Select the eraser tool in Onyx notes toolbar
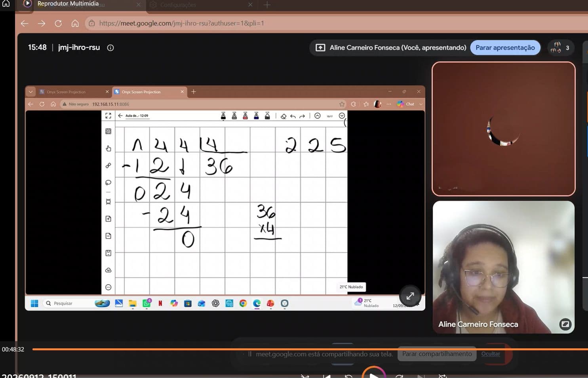 284,116
